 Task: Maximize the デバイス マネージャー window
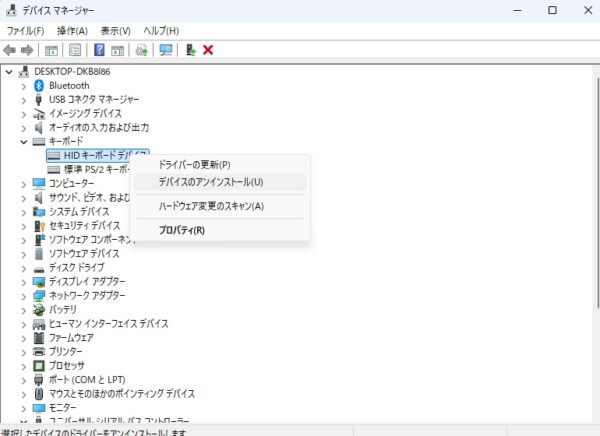coord(552,10)
